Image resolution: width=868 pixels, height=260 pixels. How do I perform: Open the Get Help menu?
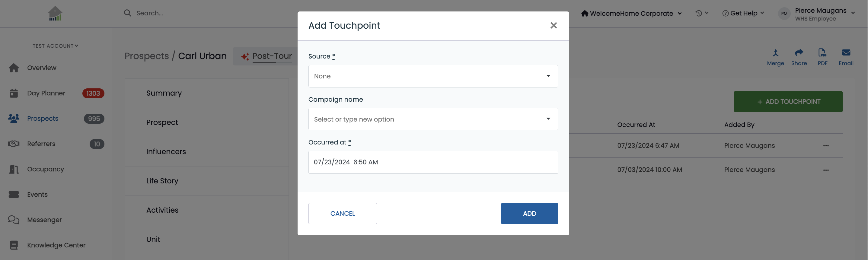click(x=743, y=13)
